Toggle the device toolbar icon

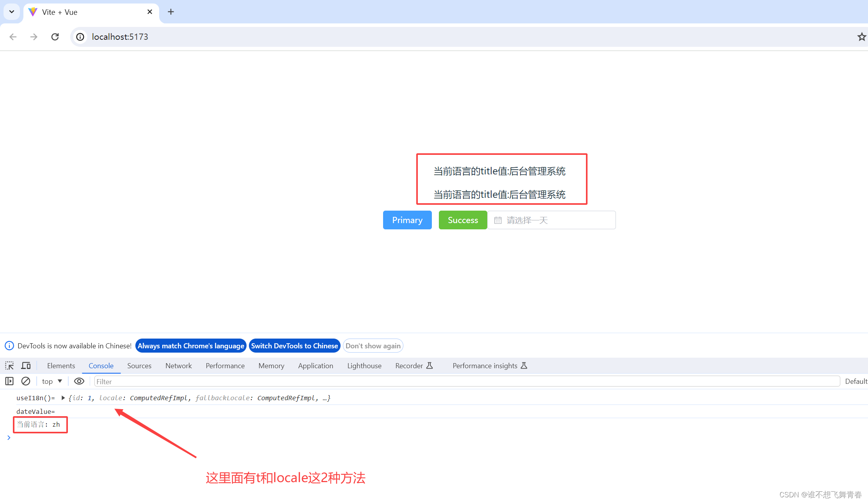(26, 365)
